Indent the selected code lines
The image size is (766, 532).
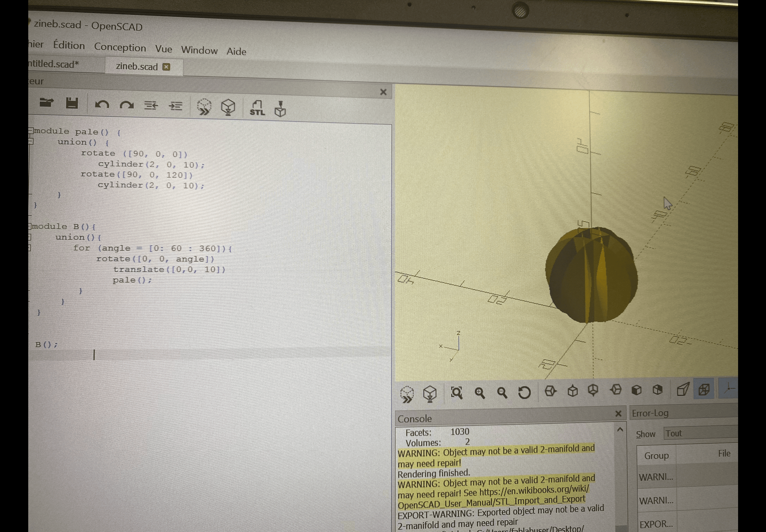click(176, 106)
